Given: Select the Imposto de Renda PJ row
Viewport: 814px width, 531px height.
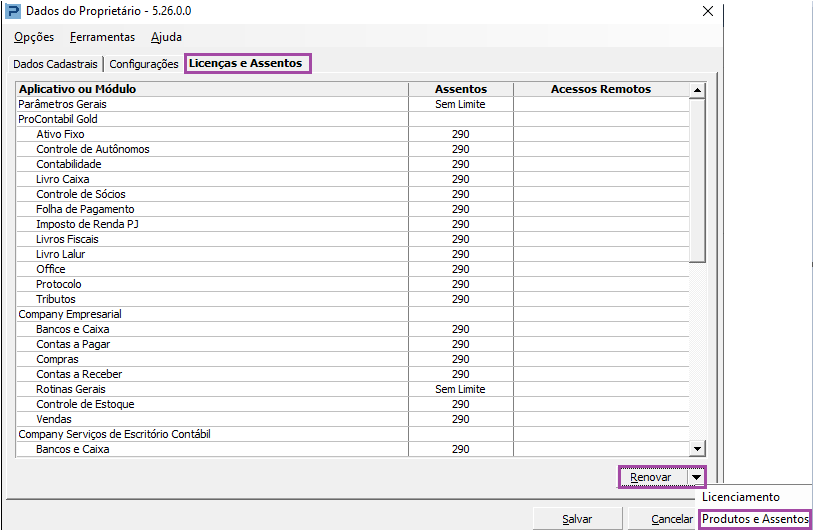Looking at the screenshot, I should coord(352,224).
